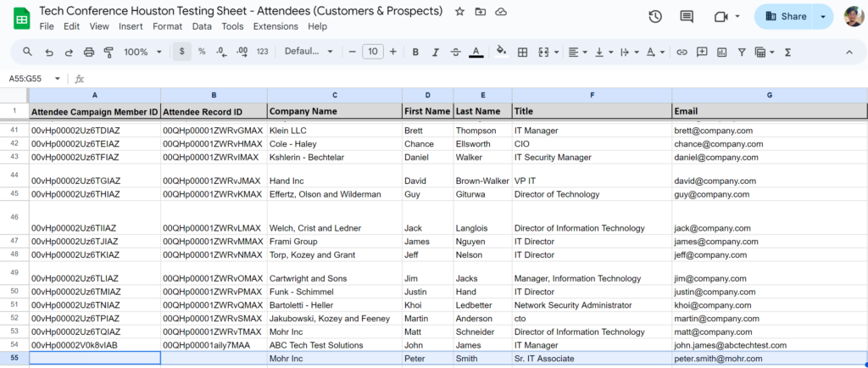Insert a link
Screen dimensions: 868x368
tap(682, 52)
